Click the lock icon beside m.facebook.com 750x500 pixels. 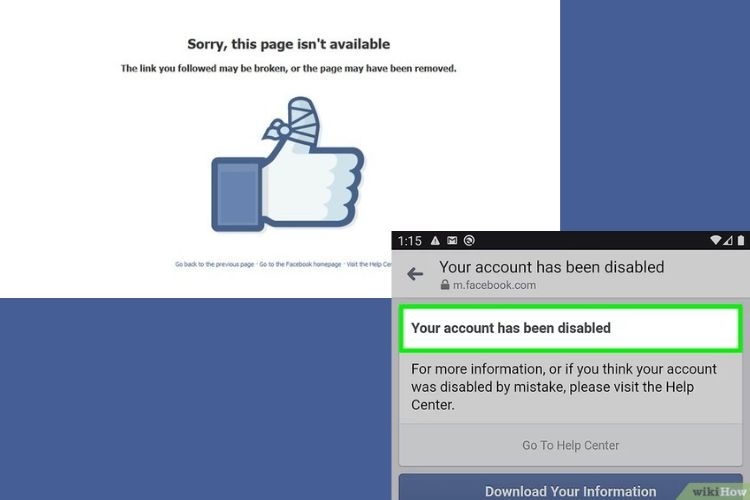445,285
